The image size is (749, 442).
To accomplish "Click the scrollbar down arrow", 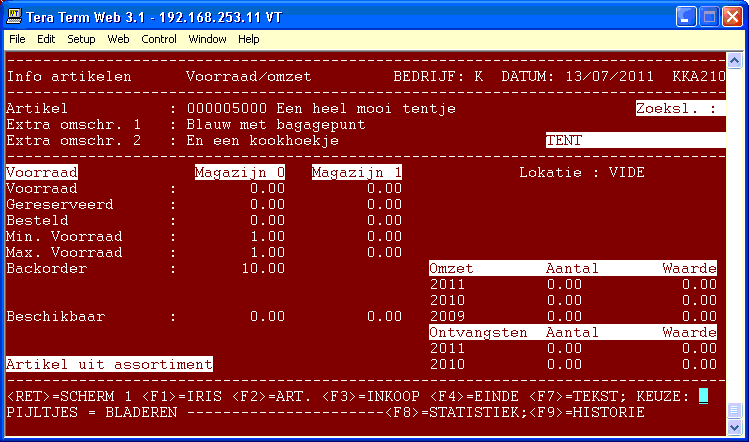I will click(x=736, y=428).
